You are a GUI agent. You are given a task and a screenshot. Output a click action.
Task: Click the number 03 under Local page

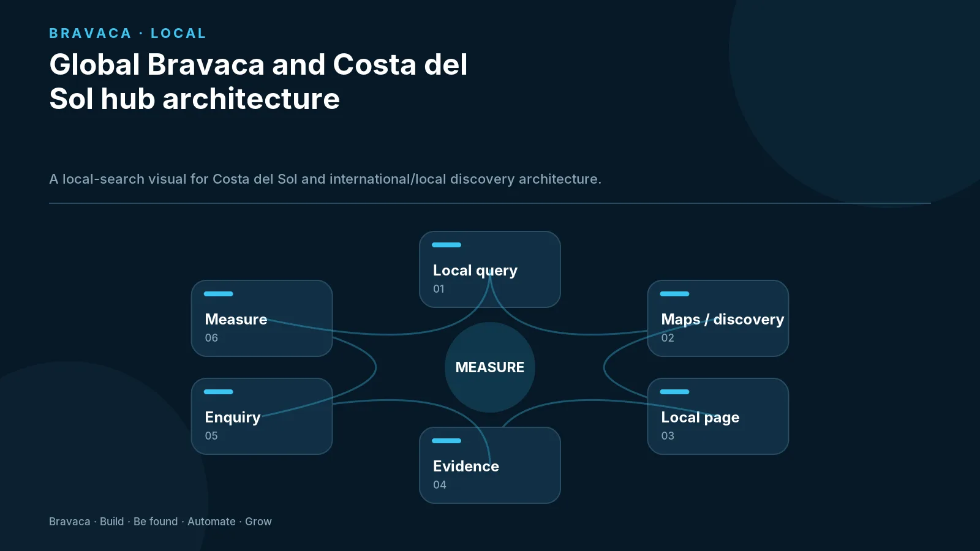[668, 436]
